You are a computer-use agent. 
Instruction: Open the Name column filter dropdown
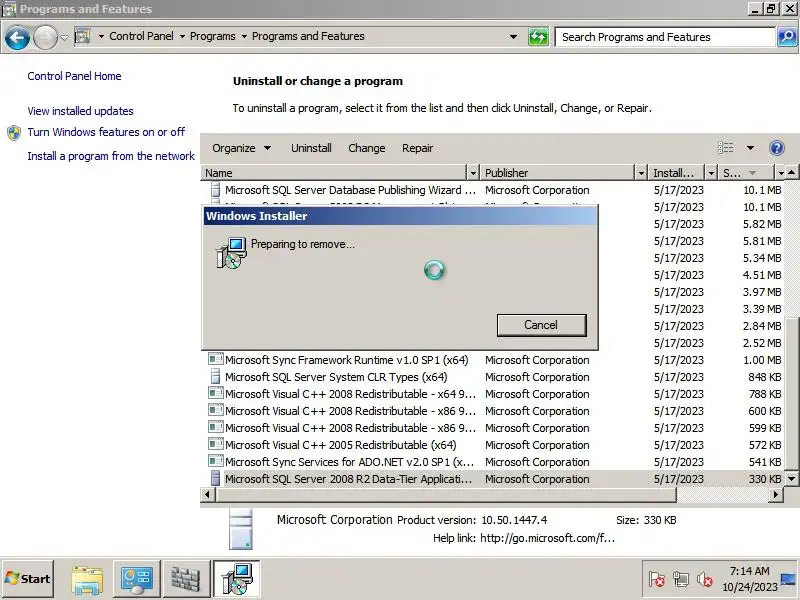click(473, 173)
